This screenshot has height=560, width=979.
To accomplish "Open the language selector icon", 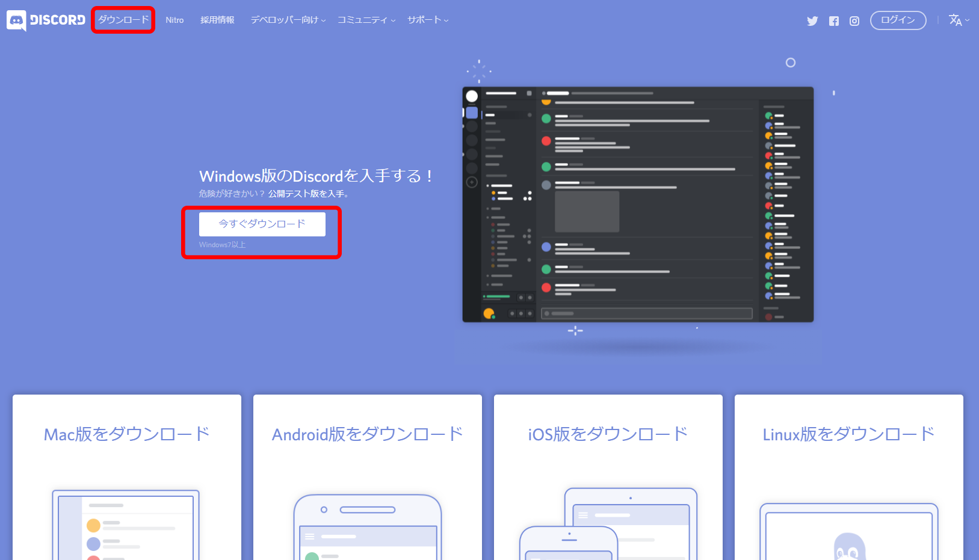I will [x=959, y=20].
